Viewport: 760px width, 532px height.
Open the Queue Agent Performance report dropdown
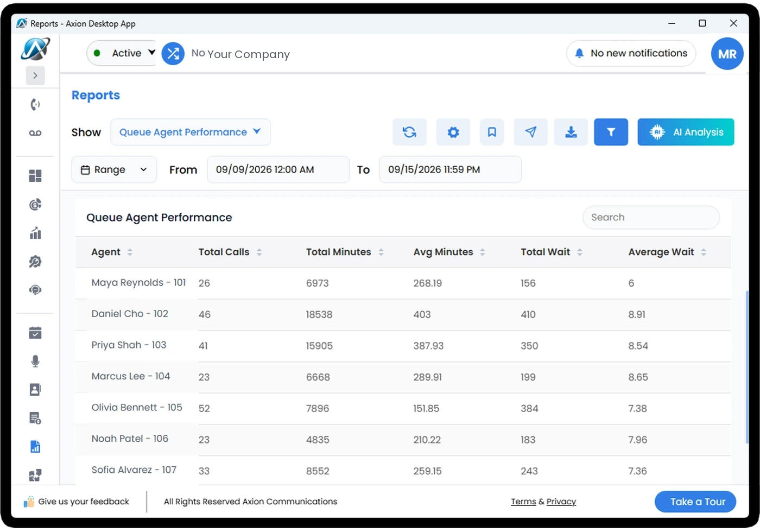pyautogui.click(x=191, y=132)
